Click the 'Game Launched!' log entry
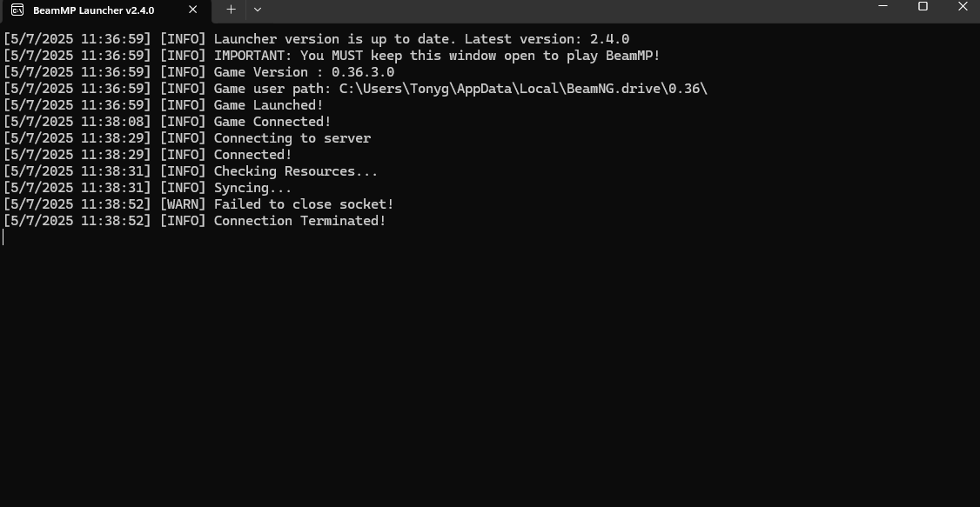This screenshot has width=980, height=507. coord(269,105)
